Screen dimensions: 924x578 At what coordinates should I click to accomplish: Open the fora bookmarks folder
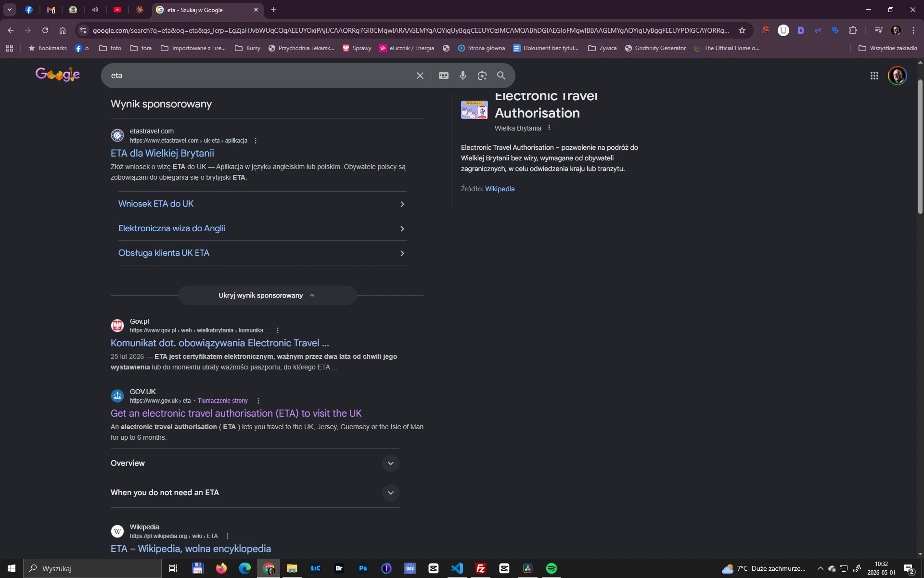(141, 48)
